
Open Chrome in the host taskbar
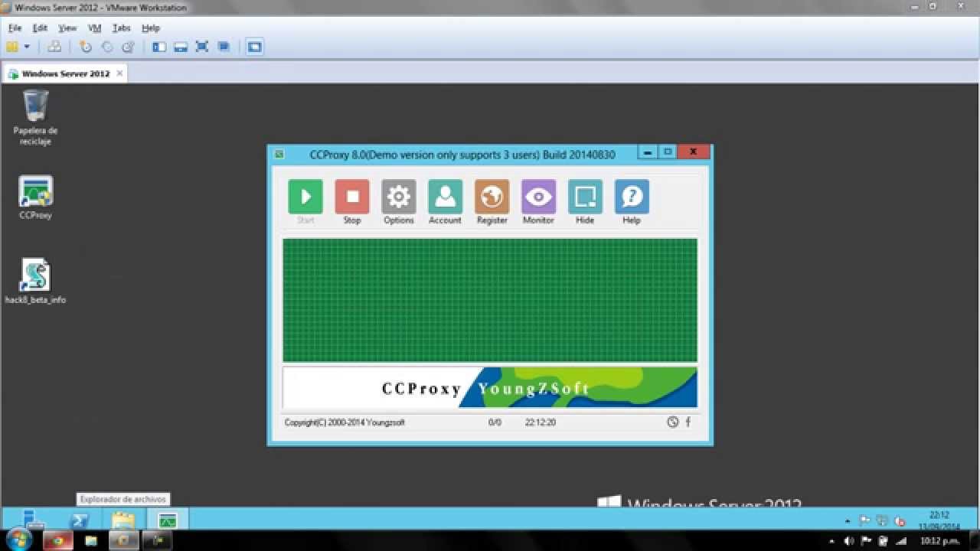click(x=57, y=540)
